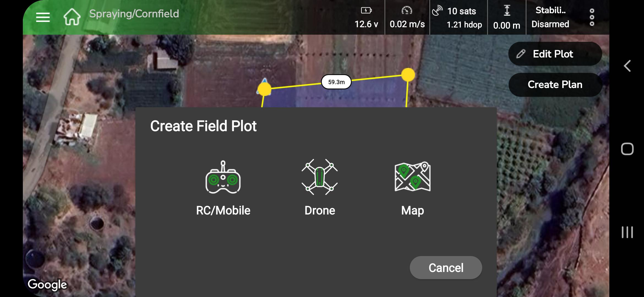Tap the home icon

coord(72,17)
